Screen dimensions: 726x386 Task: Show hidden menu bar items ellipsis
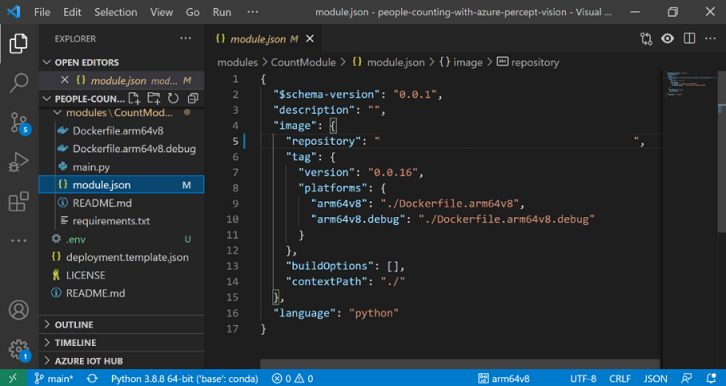[x=253, y=12]
